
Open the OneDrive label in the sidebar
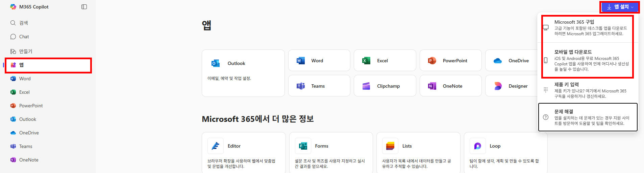29,133
